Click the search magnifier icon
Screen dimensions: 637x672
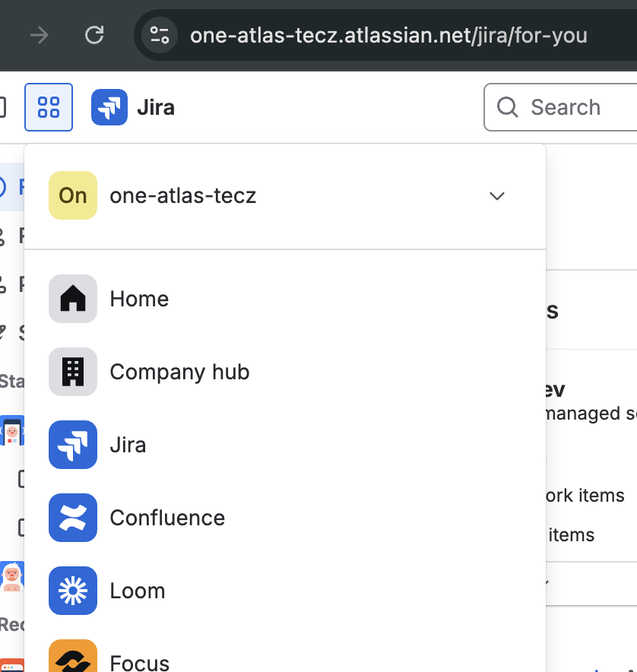[x=506, y=107]
